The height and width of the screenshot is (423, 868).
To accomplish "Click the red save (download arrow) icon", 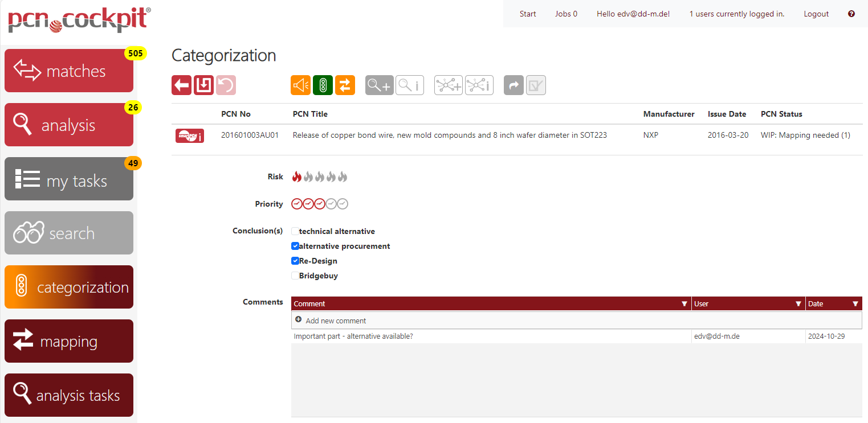I will click(203, 85).
